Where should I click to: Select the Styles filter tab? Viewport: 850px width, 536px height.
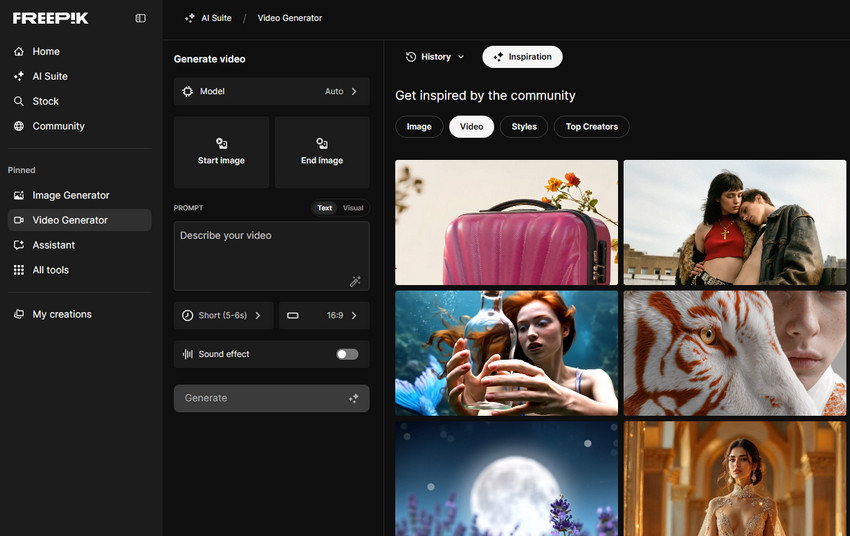524,126
